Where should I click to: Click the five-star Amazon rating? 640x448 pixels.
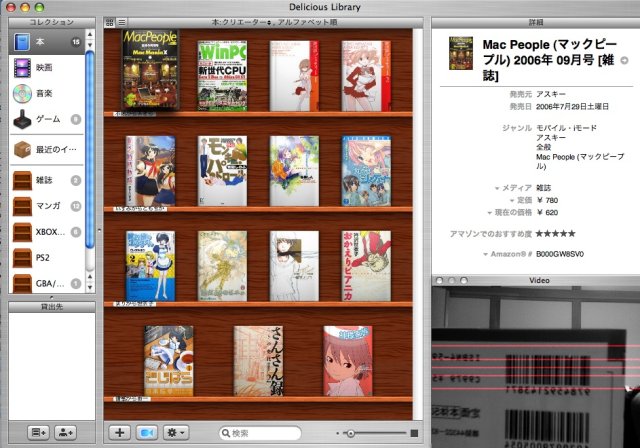[556, 234]
